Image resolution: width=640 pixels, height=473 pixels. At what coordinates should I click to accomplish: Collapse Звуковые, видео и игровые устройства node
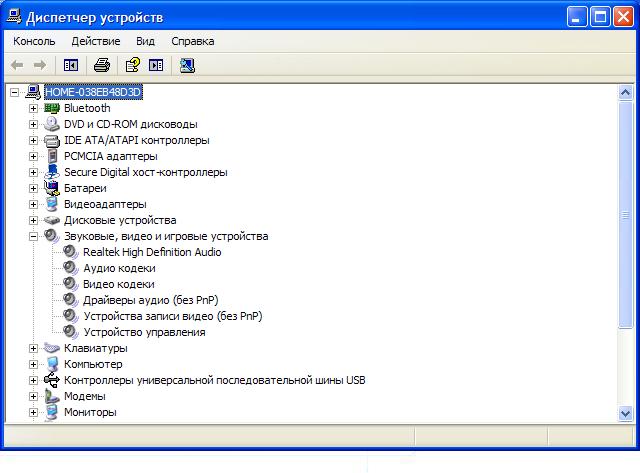pyautogui.click(x=33, y=236)
